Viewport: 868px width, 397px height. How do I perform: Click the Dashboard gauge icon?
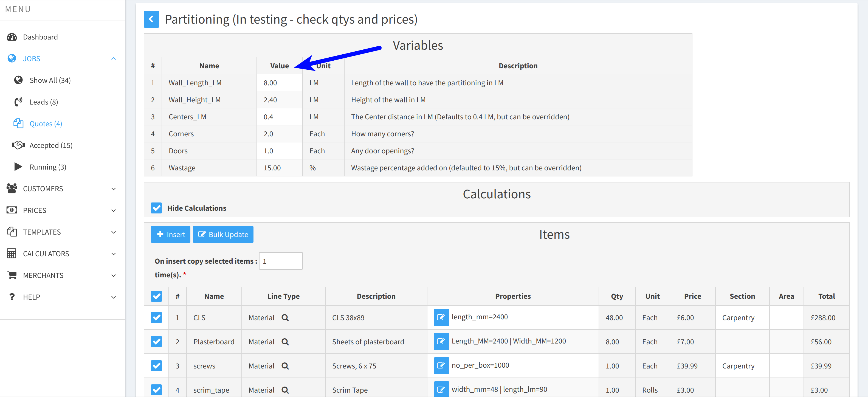12,37
